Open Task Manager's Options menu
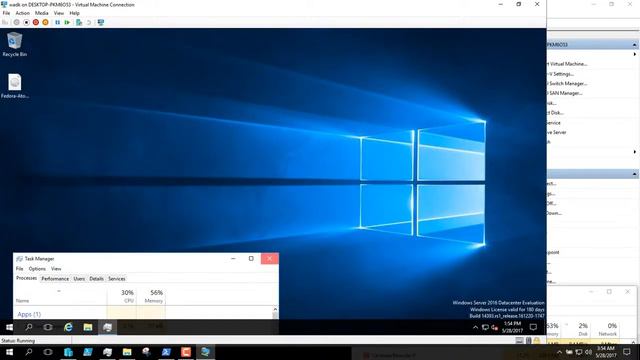 pos(37,269)
